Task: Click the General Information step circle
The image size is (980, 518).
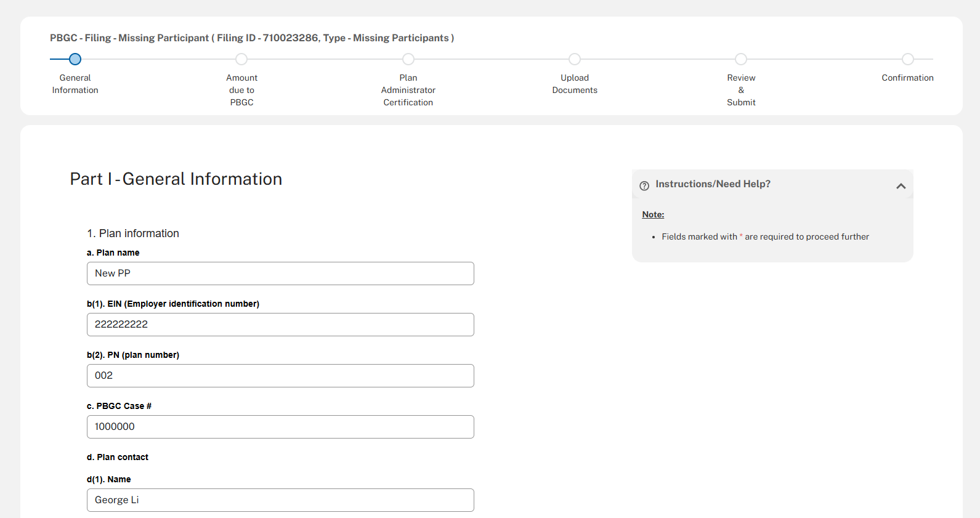Action: click(x=75, y=59)
